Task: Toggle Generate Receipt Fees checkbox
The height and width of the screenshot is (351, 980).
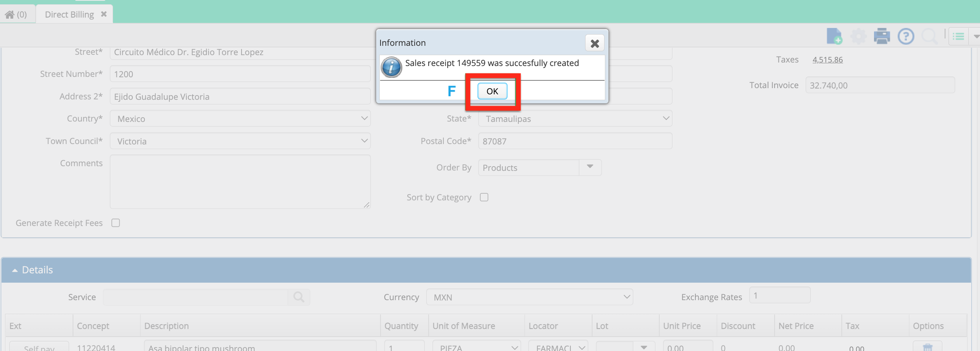Action: point(115,223)
